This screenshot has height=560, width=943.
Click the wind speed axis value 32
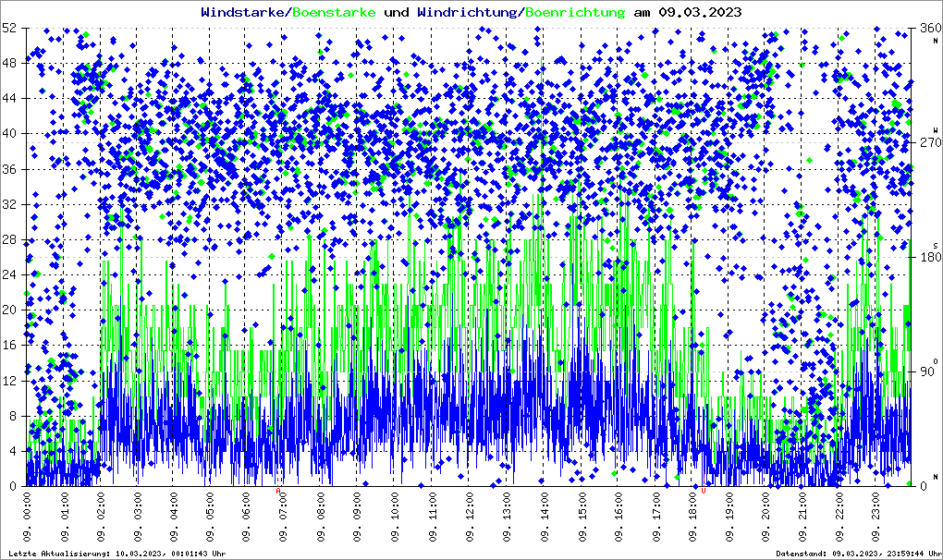(9, 203)
